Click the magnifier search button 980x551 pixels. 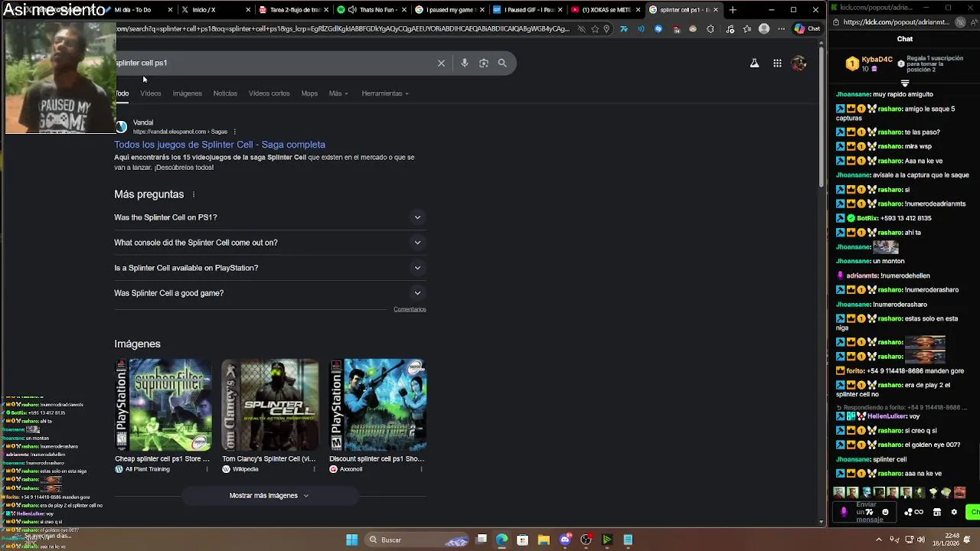pyautogui.click(x=502, y=63)
